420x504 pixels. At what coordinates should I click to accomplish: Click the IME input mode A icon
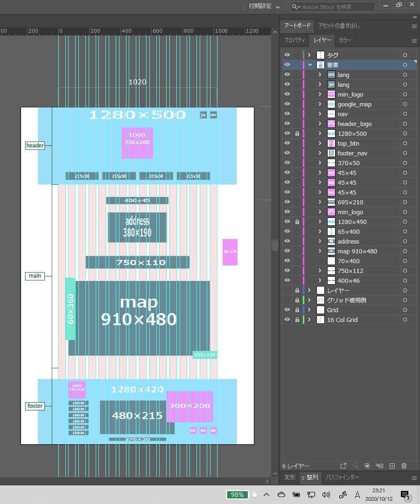(357, 495)
